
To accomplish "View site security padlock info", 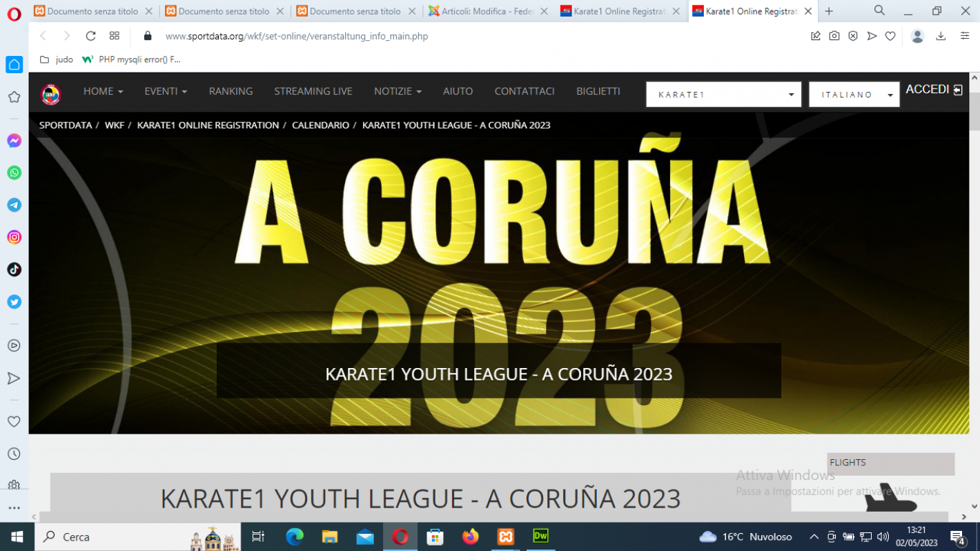I will tap(147, 36).
